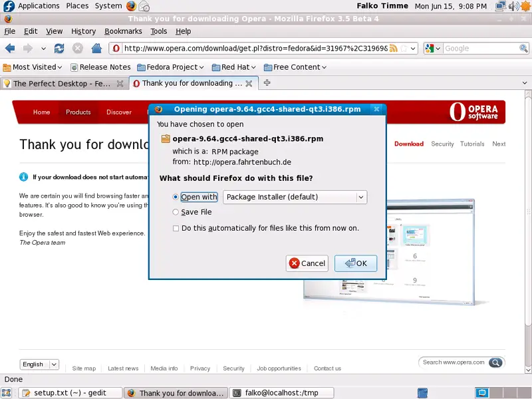Click the search magnifier in Google box
The image size is (532, 399).
tap(523, 48)
